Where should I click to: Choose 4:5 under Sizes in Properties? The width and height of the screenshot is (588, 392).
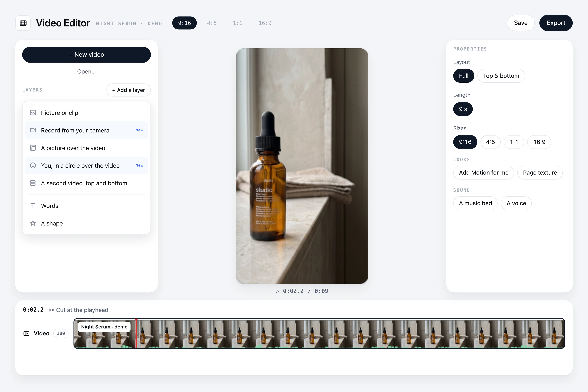490,142
